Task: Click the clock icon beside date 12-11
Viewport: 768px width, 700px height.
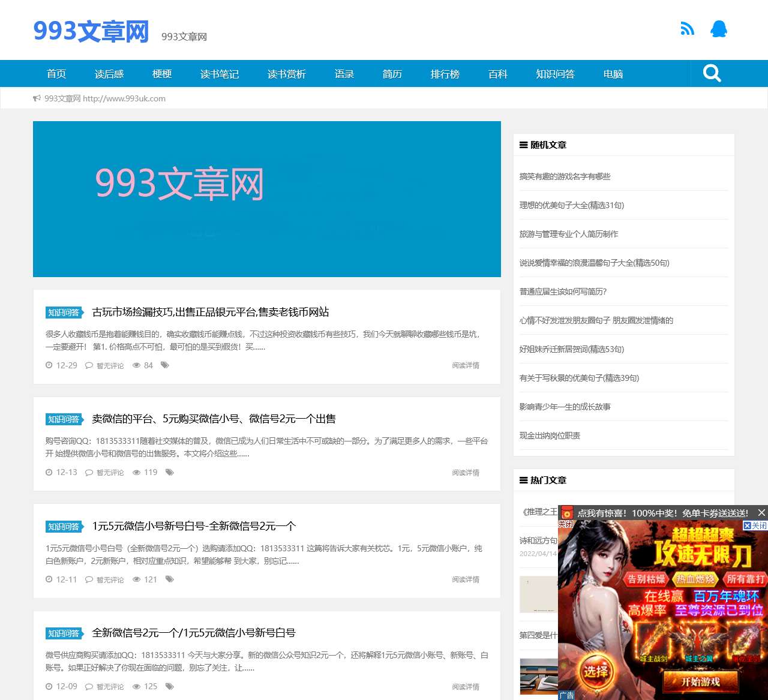Action: (x=49, y=579)
